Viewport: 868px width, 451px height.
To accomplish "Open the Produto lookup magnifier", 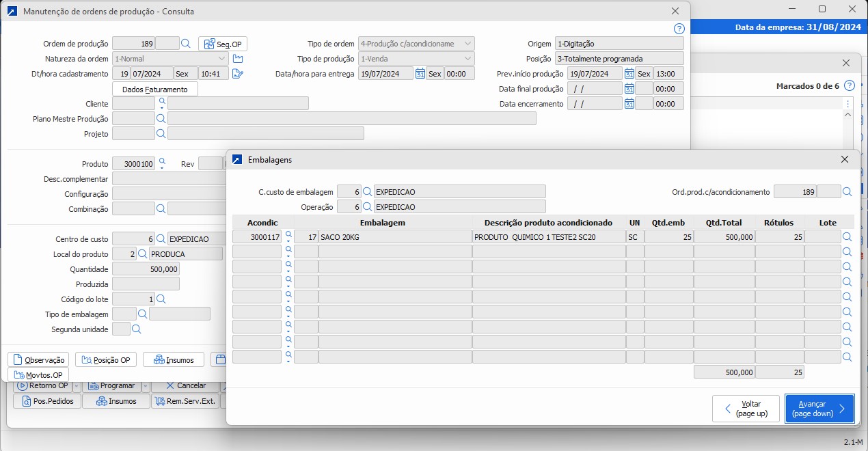I will pyautogui.click(x=162, y=162).
